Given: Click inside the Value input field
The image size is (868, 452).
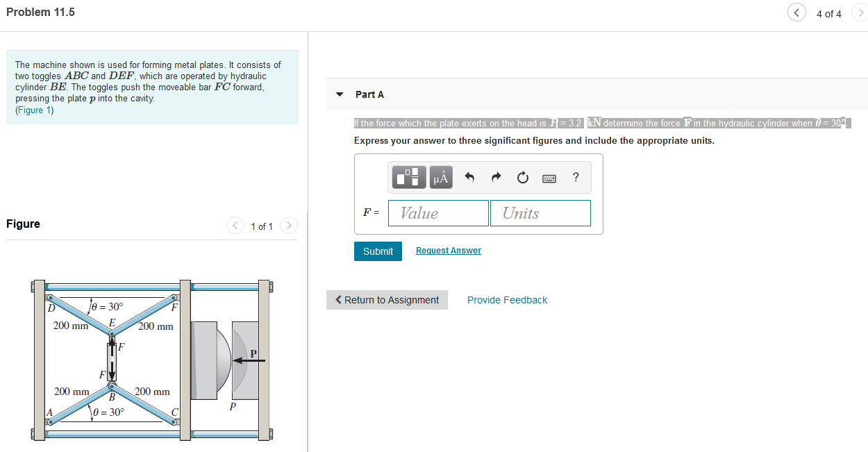Looking at the screenshot, I should (437, 212).
